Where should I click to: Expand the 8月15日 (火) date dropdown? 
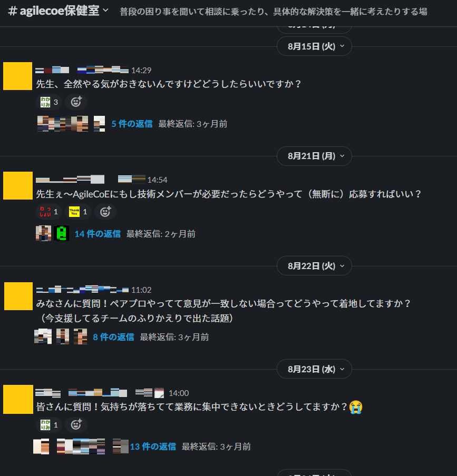(x=314, y=46)
